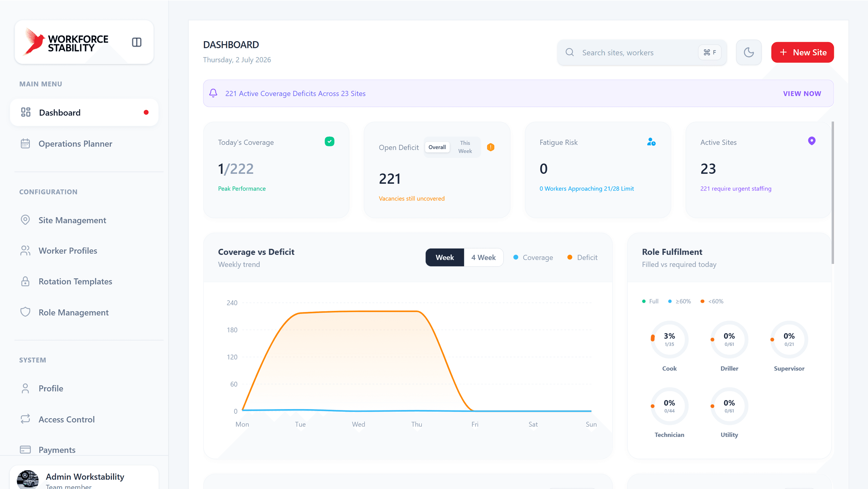Screen dimensions: 868x489
Task: Click red notification dot on Dashboard
Action: tap(146, 112)
